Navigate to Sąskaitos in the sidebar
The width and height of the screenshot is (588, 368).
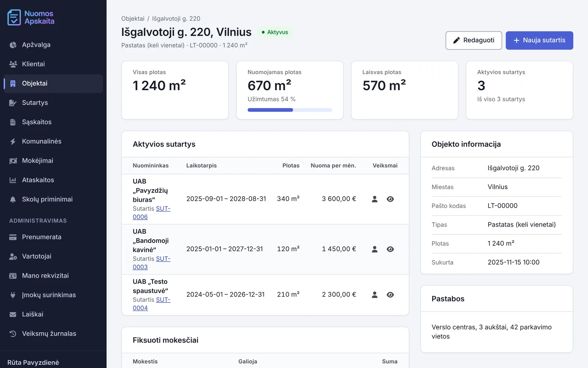click(53, 122)
